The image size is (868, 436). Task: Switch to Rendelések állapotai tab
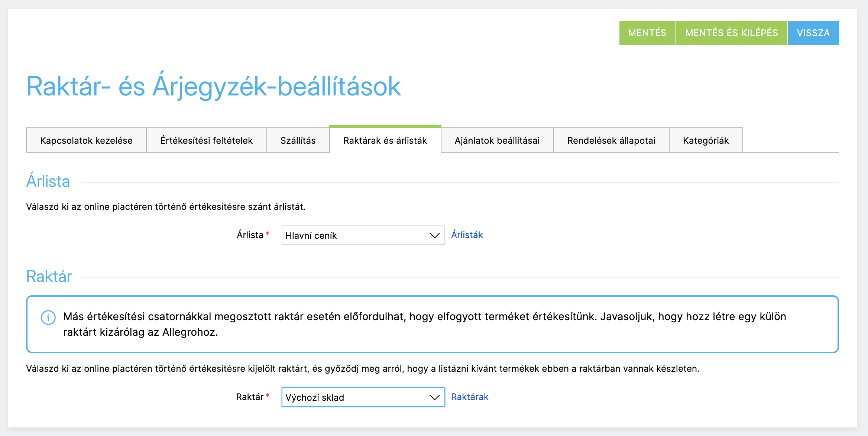point(611,140)
